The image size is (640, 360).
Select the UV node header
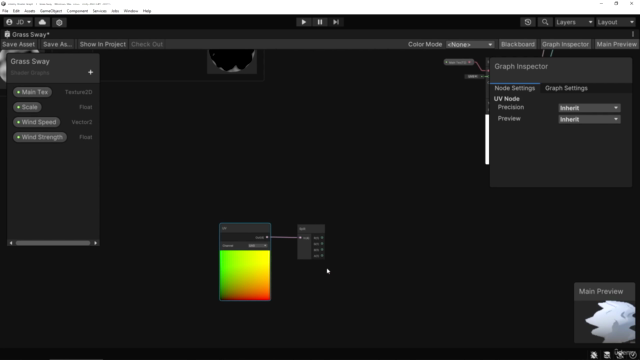click(245, 228)
